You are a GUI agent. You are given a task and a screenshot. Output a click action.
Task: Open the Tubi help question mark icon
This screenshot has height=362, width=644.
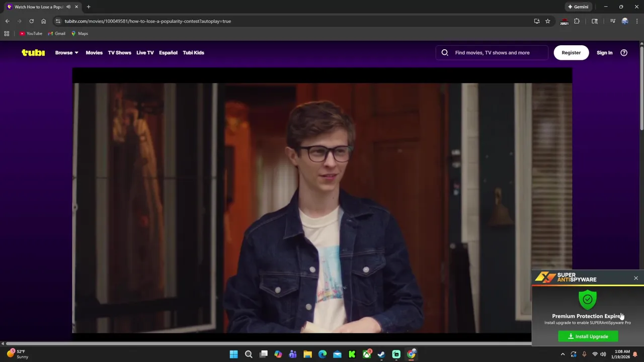pyautogui.click(x=624, y=52)
